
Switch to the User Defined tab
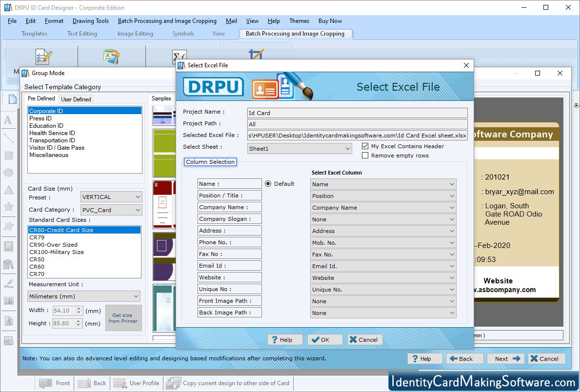76,99
